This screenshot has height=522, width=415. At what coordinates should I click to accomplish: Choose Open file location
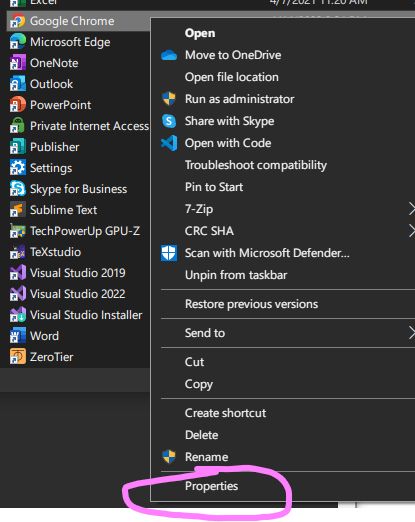point(232,77)
